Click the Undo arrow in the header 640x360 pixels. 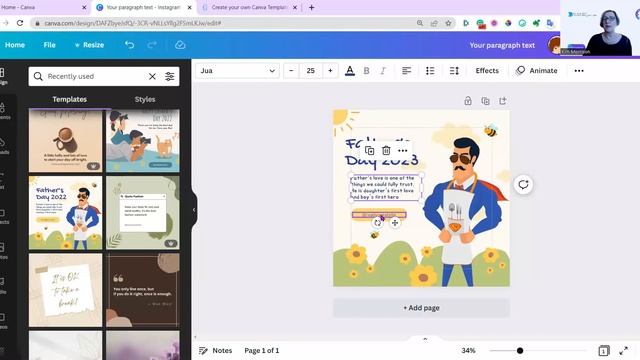point(129,45)
